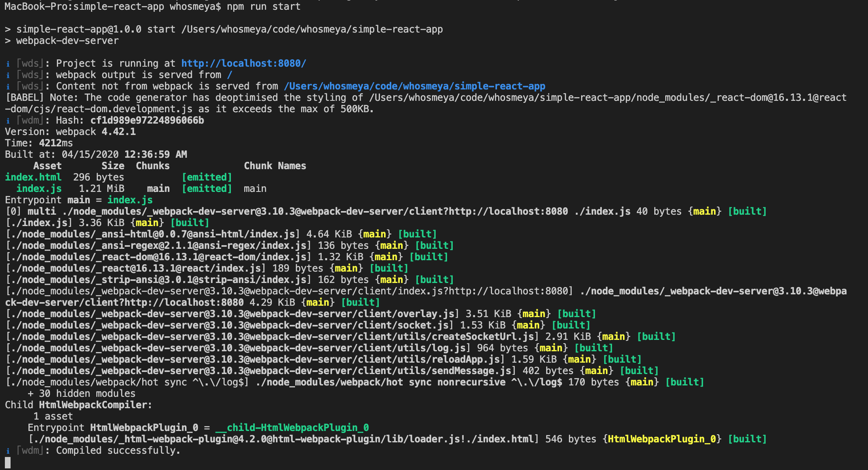Click the /Users/whosmeya/code/whosmeya/simple-react-app blue path link
The width and height of the screenshot is (868, 470).
click(414, 86)
